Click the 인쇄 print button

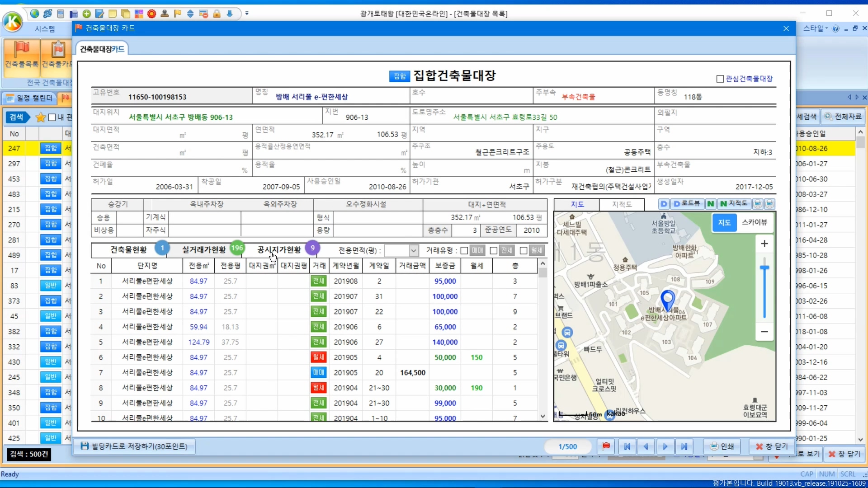(722, 446)
